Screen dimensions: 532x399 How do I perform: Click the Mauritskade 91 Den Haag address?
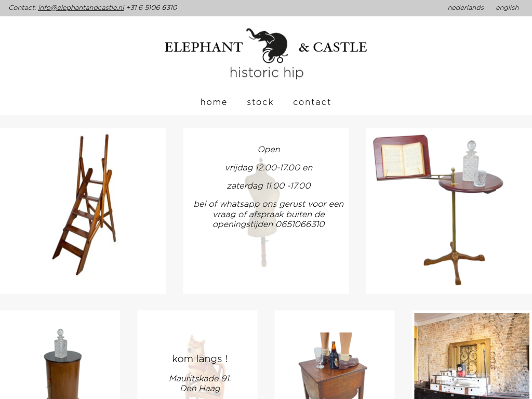[x=200, y=383]
